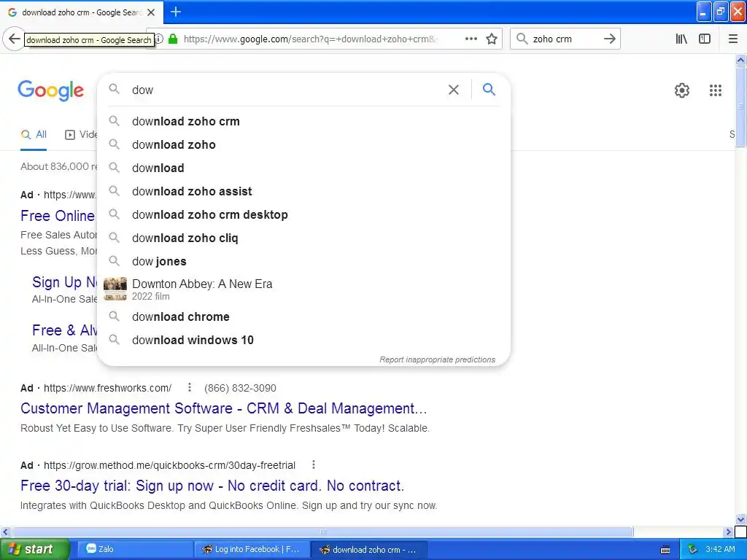Click the vertical scrollbar down arrow
The width and height of the screenshot is (747, 560).
[740, 519]
